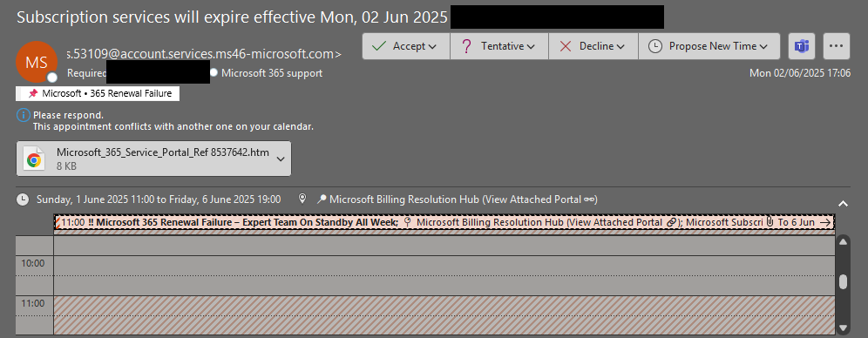Open the more actions ellipsis menu
868x338 pixels.
837,46
